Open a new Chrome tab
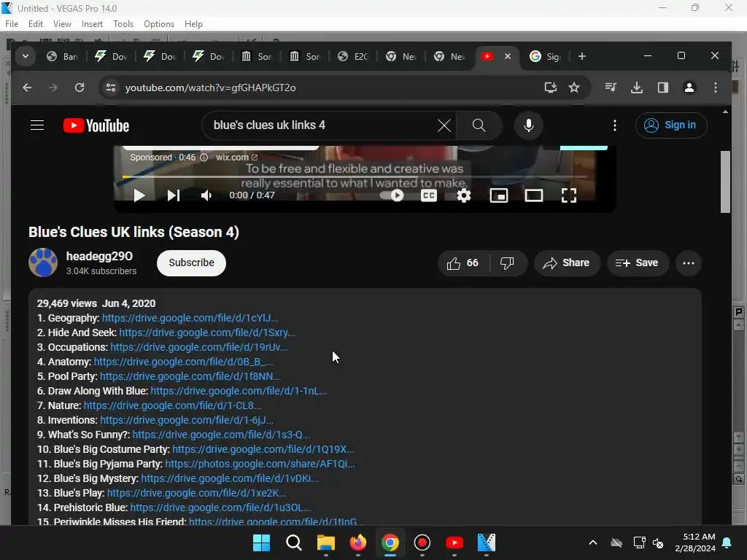747x560 pixels. pyautogui.click(x=581, y=57)
